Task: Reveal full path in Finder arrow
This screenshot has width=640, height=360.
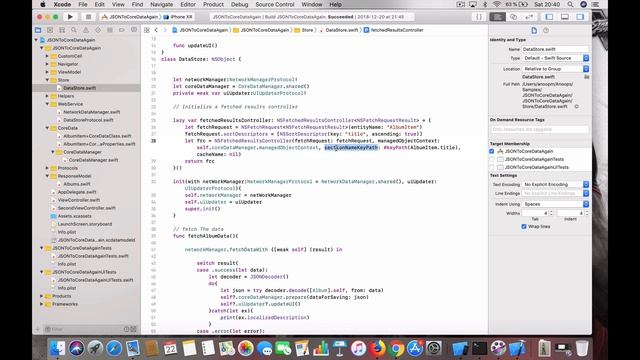Action: (x=576, y=106)
